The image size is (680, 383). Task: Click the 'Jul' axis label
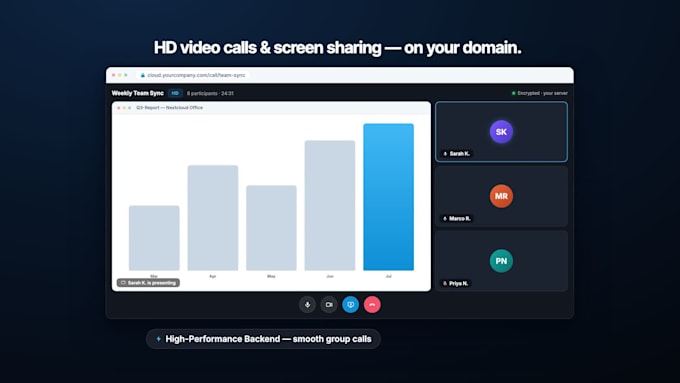[389, 276]
